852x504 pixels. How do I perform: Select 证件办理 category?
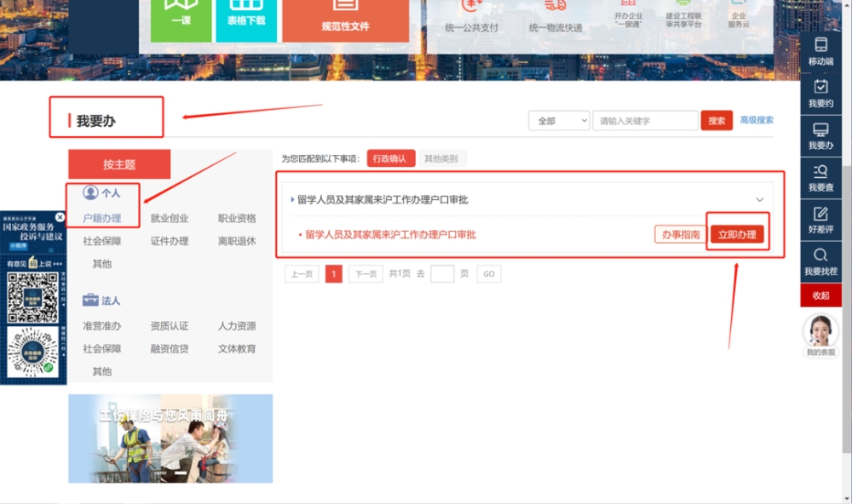coord(170,241)
